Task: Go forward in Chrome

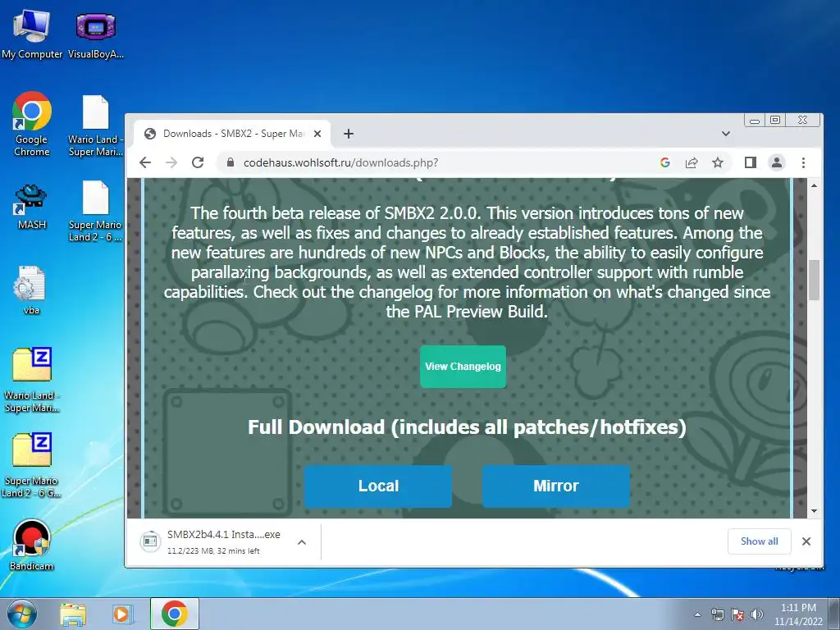Action: coord(171,162)
